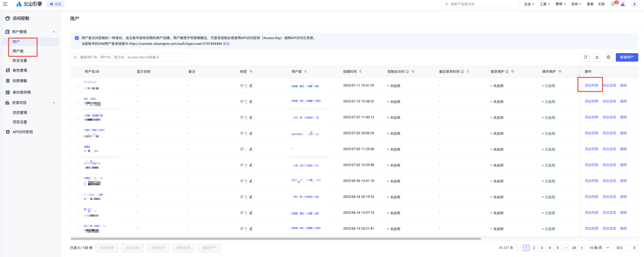The width and height of the screenshot is (644, 257).
Task: Check the row created 2025-07-11 19:41:35
Action: 78,85
